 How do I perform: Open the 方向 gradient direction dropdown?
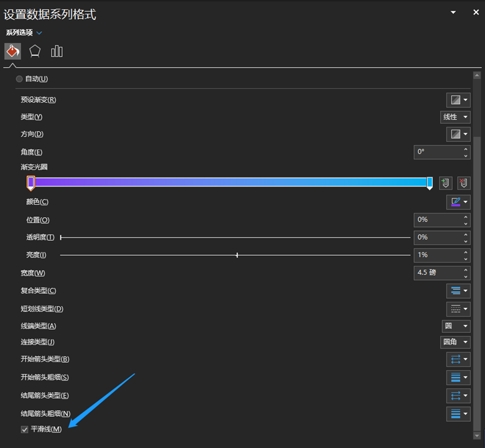(458, 134)
